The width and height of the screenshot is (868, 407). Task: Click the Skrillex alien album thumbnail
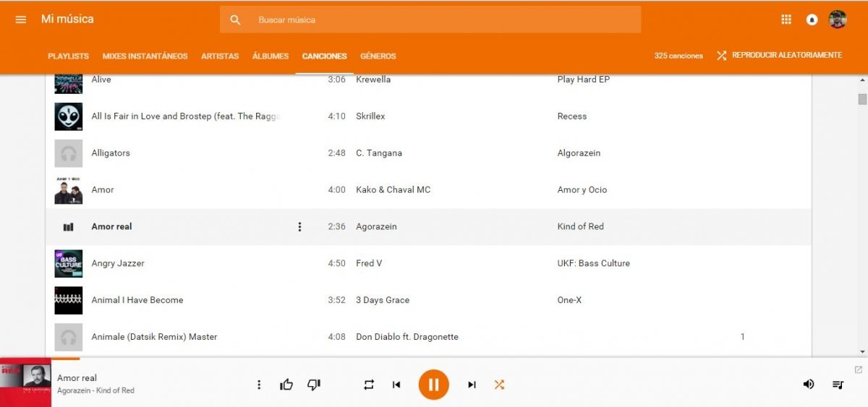(68, 116)
